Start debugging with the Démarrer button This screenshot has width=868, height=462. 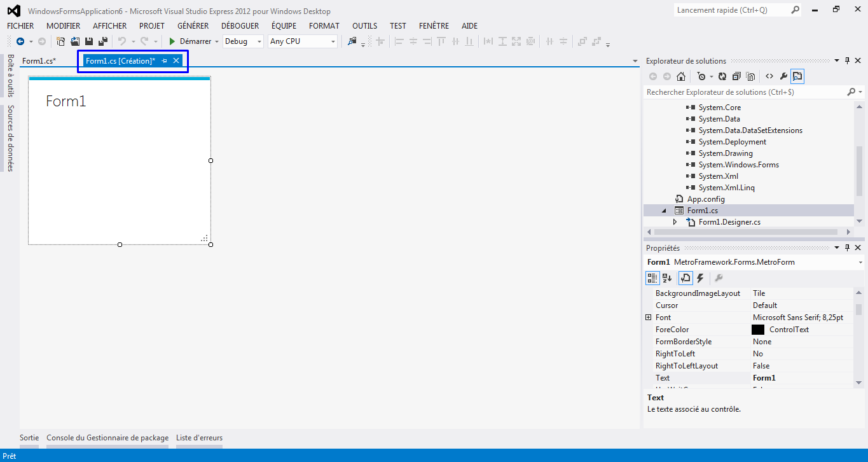pyautogui.click(x=189, y=41)
